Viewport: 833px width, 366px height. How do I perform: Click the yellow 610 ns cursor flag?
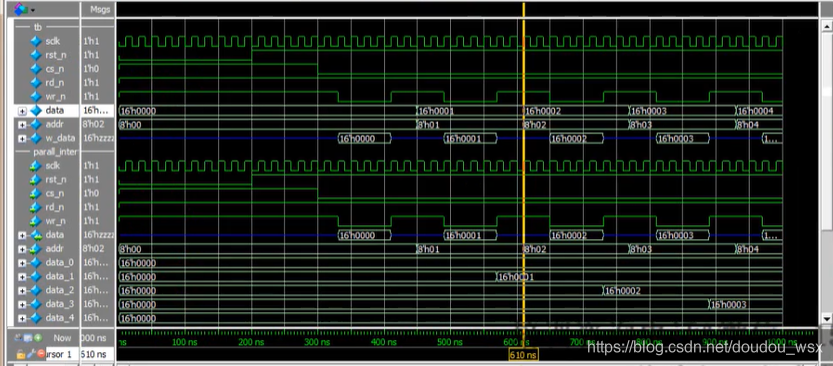click(x=524, y=354)
